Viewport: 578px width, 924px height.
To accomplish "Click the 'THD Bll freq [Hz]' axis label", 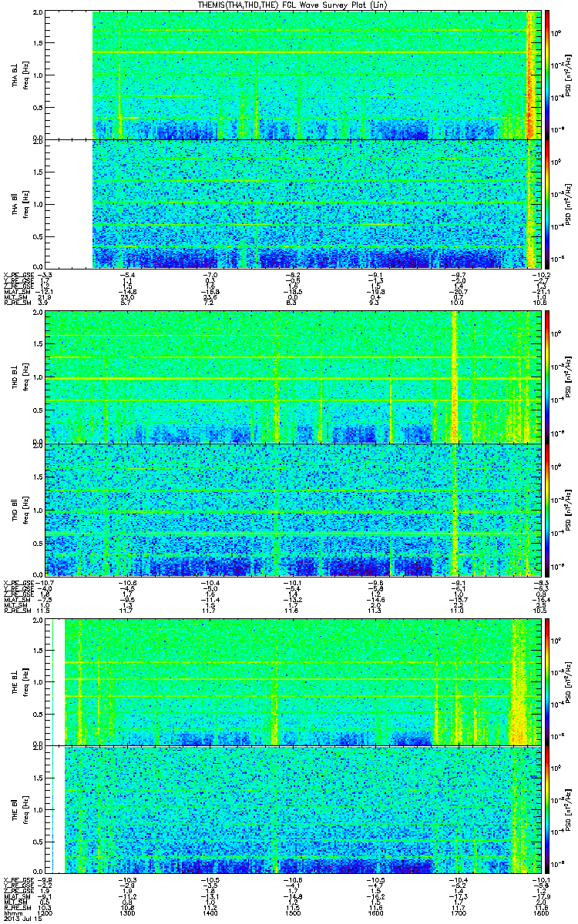I will pos(19,510).
